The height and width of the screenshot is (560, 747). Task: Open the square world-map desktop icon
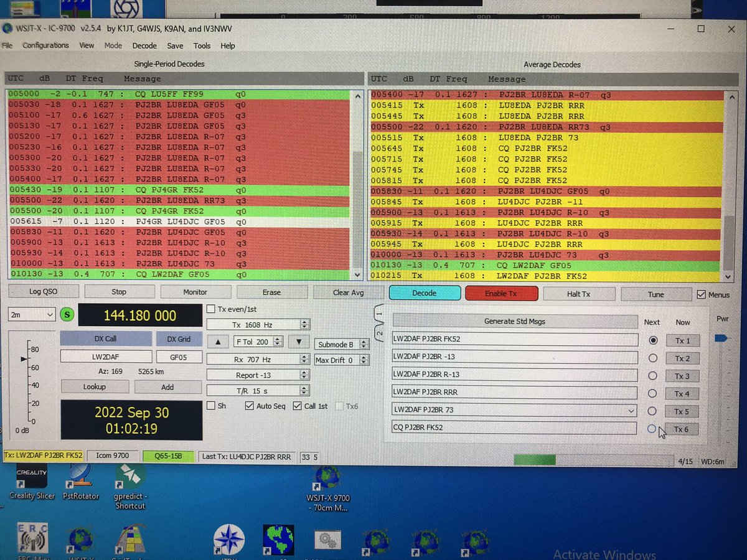278,539
